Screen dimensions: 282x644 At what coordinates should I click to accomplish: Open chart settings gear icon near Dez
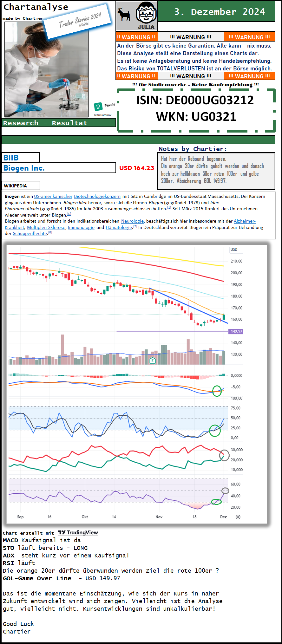click(238, 517)
